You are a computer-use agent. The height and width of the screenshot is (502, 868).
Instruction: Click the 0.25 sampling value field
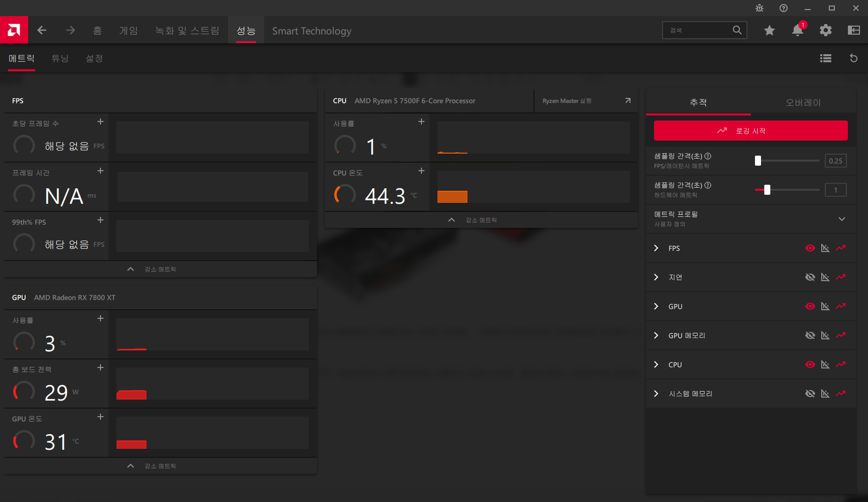point(836,161)
